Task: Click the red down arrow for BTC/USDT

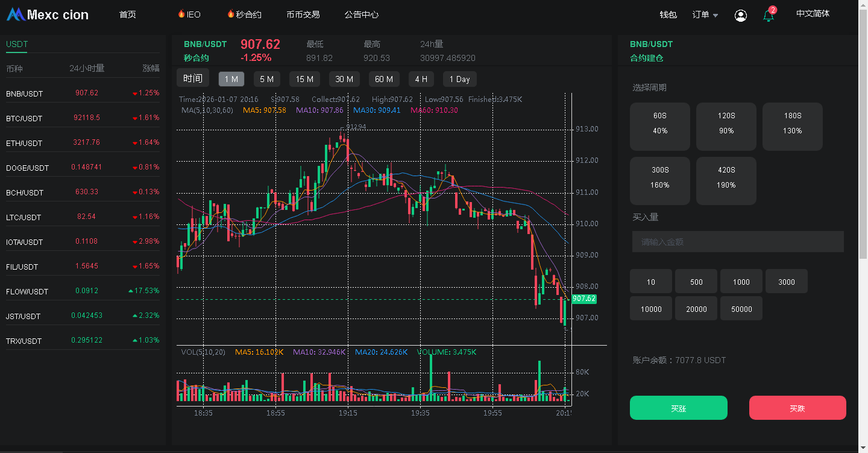Action: point(135,118)
